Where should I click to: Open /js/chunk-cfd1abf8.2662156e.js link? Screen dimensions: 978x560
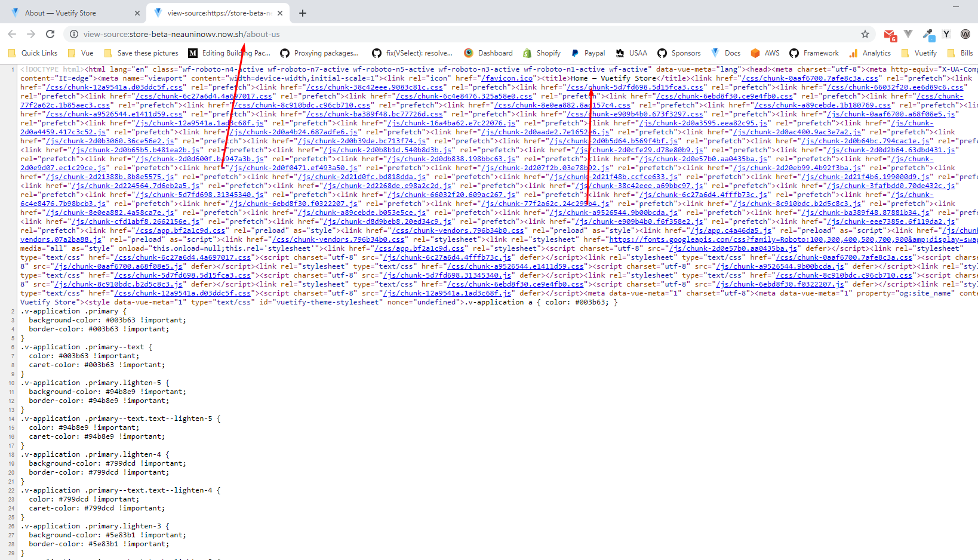136,221
